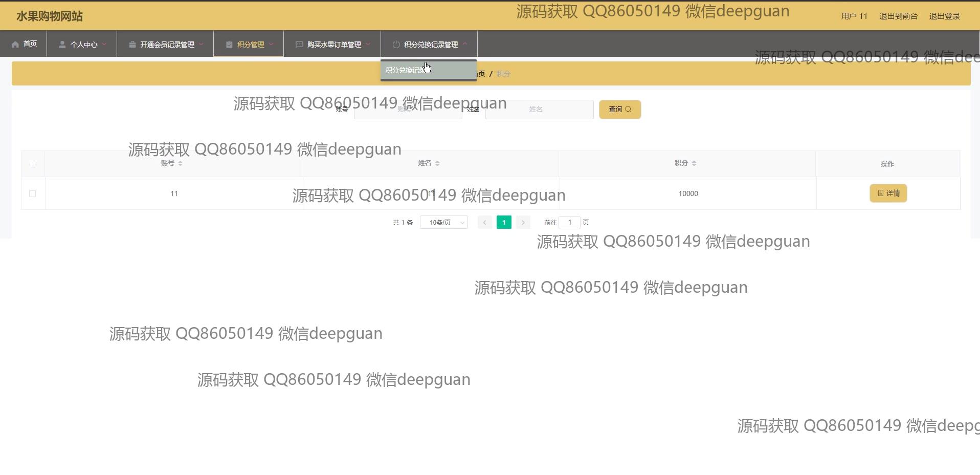Click the 查询 search button
The image size is (980, 475).
pyautogui.click(x=619, y=109)
